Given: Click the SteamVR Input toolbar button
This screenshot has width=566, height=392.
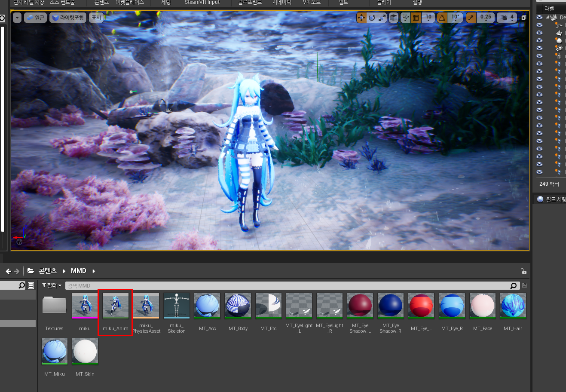Looking at the screenshot, I should (202, 3).
